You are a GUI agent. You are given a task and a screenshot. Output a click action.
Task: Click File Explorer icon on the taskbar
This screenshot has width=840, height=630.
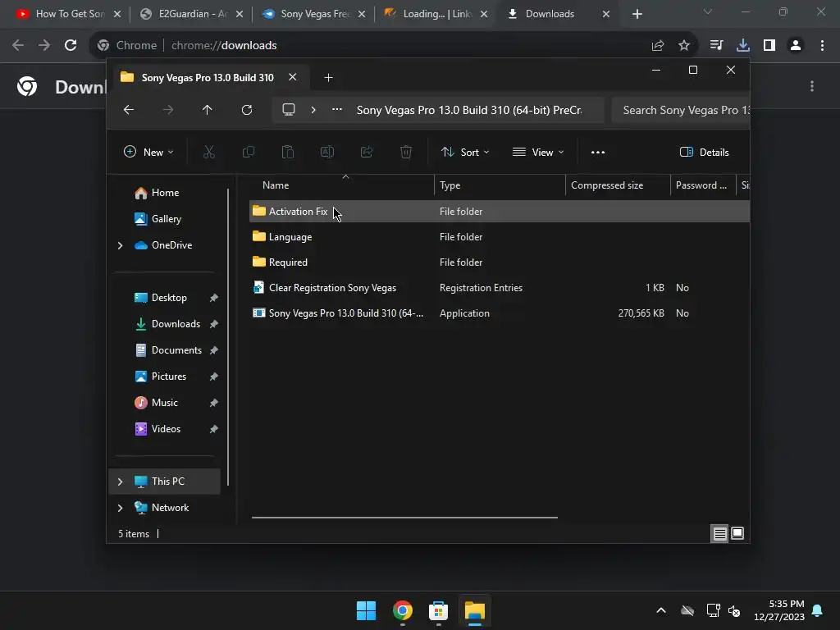coord(475,610)
